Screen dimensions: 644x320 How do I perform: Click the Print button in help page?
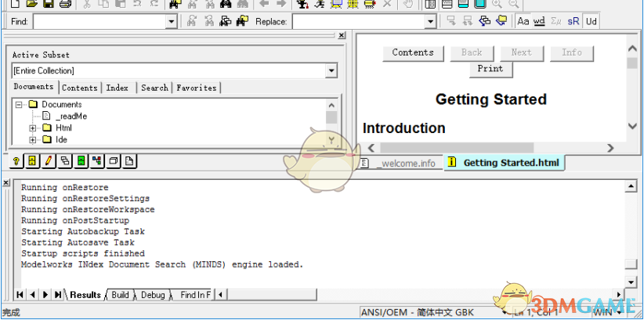point(490,69)
